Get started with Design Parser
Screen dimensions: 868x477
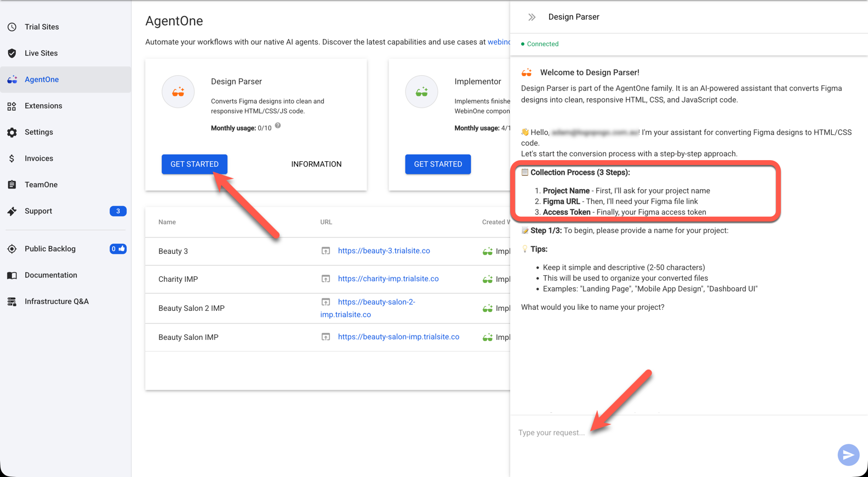(x=195, y=164)
